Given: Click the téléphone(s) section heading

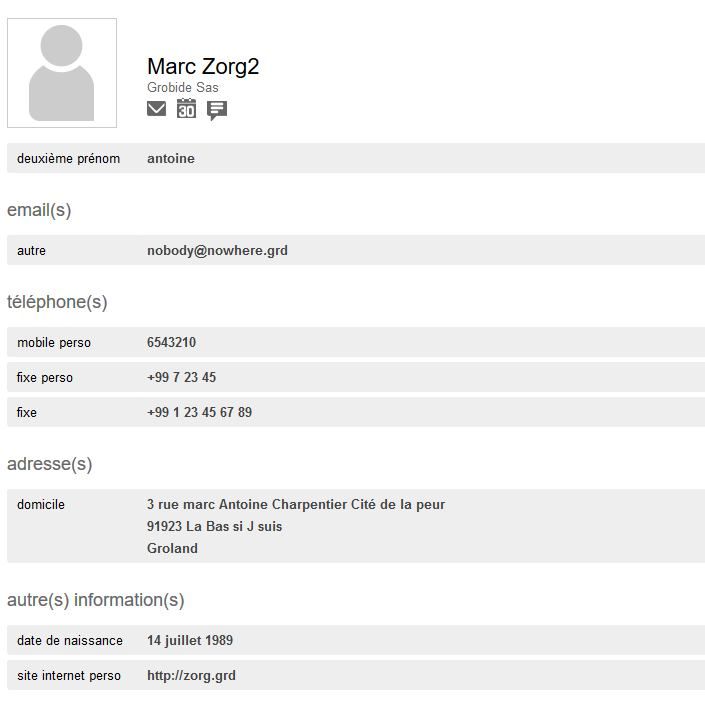Looking at the screenshot, I should coord(57,302).
